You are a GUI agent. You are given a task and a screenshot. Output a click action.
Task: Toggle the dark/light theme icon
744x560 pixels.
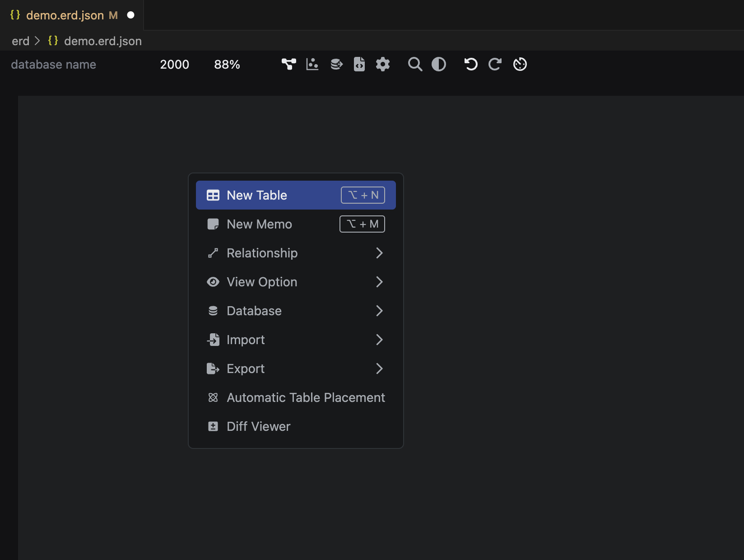439,65
